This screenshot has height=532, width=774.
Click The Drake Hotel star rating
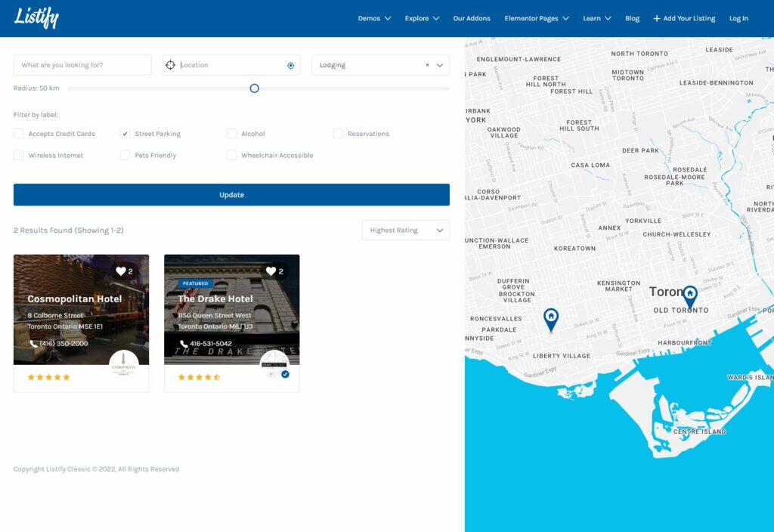click(199, 377)
